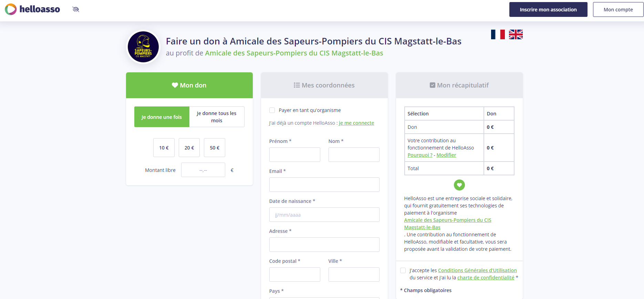
Task: Focus the Montant libre amount field
Action: pos(203,170)
